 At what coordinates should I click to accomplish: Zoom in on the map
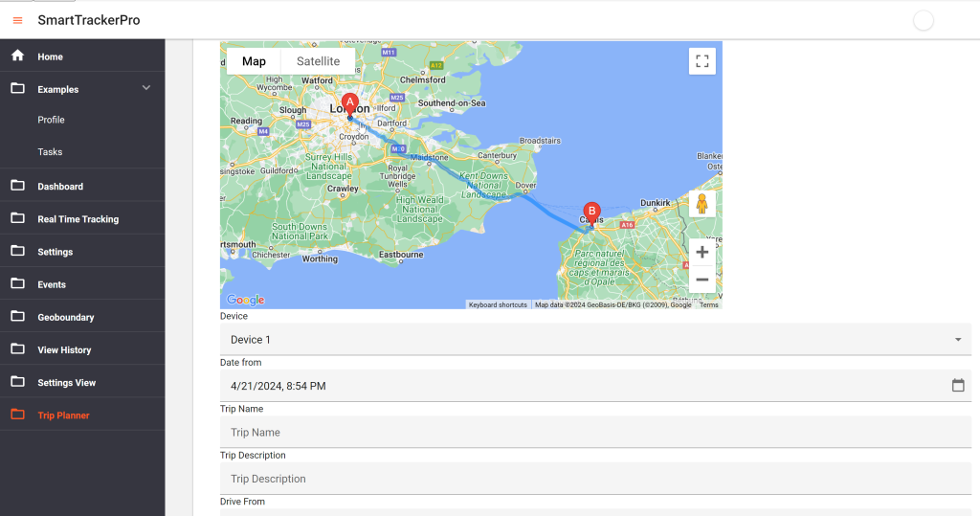coord(702,252)
